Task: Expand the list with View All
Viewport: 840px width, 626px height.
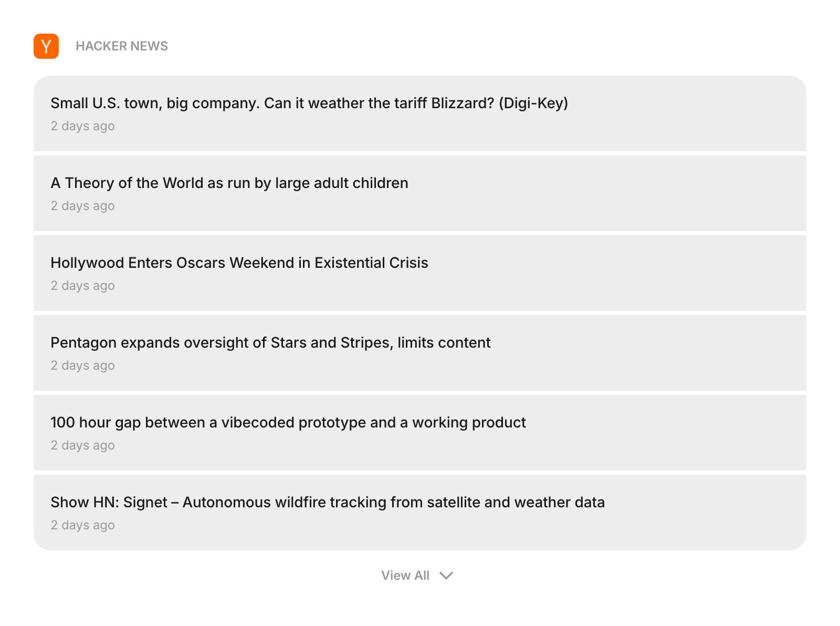Action: 405,575
